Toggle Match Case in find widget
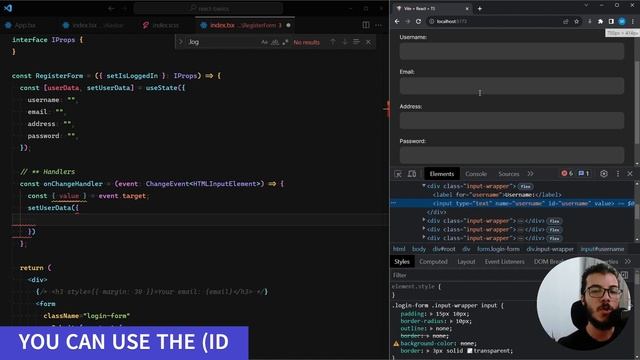This screenshot has height=360, width=640. point(264,42)
